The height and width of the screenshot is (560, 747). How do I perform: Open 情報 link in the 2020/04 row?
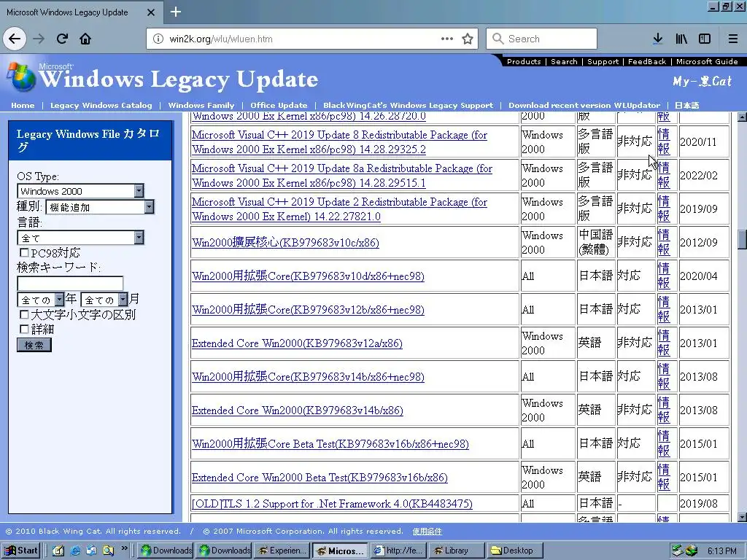pyautogui.click(x=664, y=276)
